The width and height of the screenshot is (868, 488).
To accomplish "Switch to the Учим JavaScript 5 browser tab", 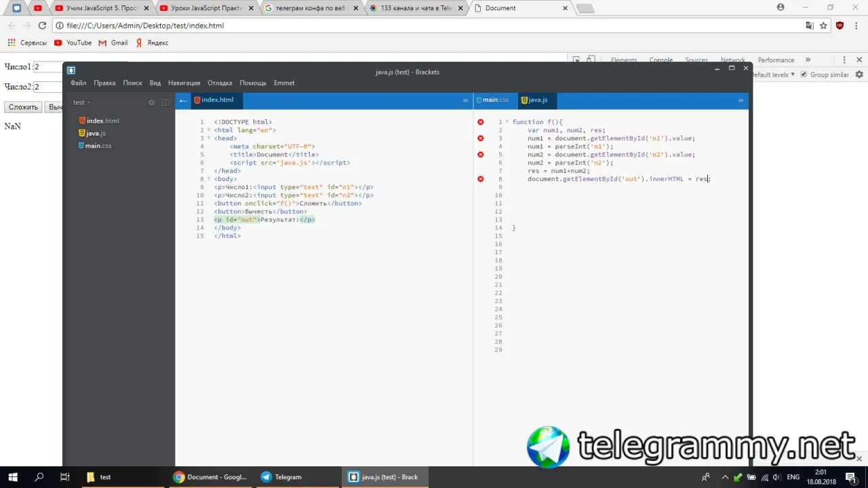I will coord(101,8).
